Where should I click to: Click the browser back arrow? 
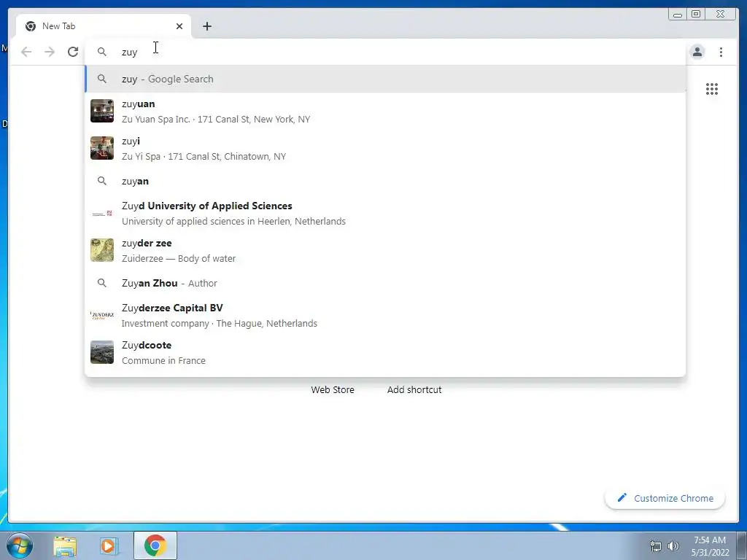26,52
